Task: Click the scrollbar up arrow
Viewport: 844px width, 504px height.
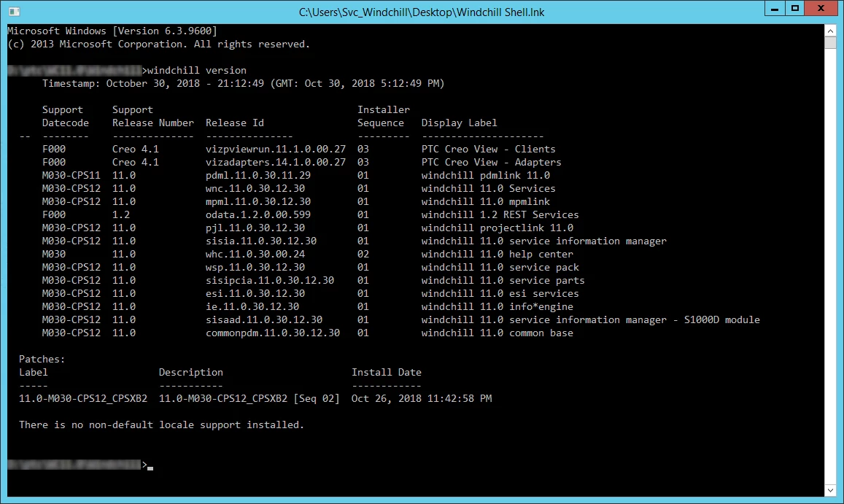Action: tap(830, 31)
